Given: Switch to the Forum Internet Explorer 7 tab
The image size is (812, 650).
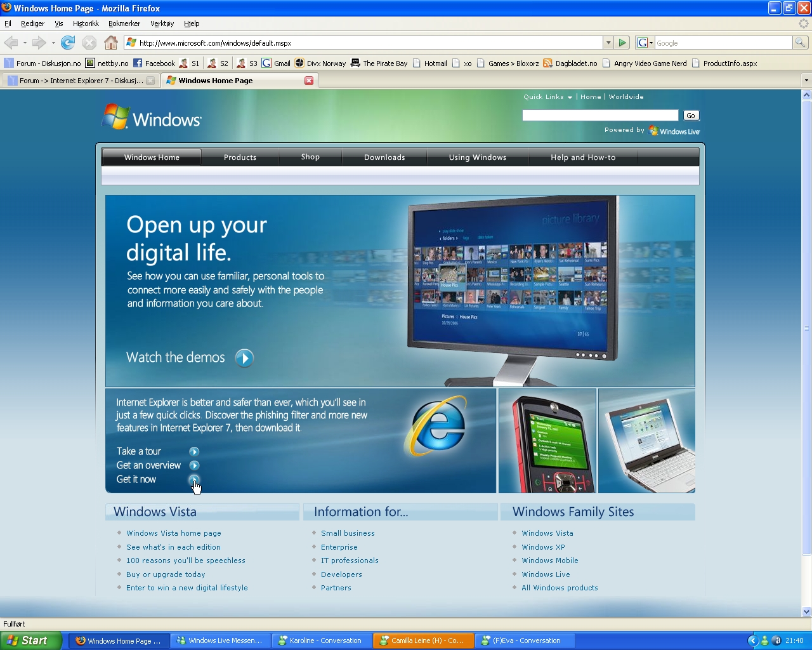Looking at the screenshot, I should pos(80,81).
